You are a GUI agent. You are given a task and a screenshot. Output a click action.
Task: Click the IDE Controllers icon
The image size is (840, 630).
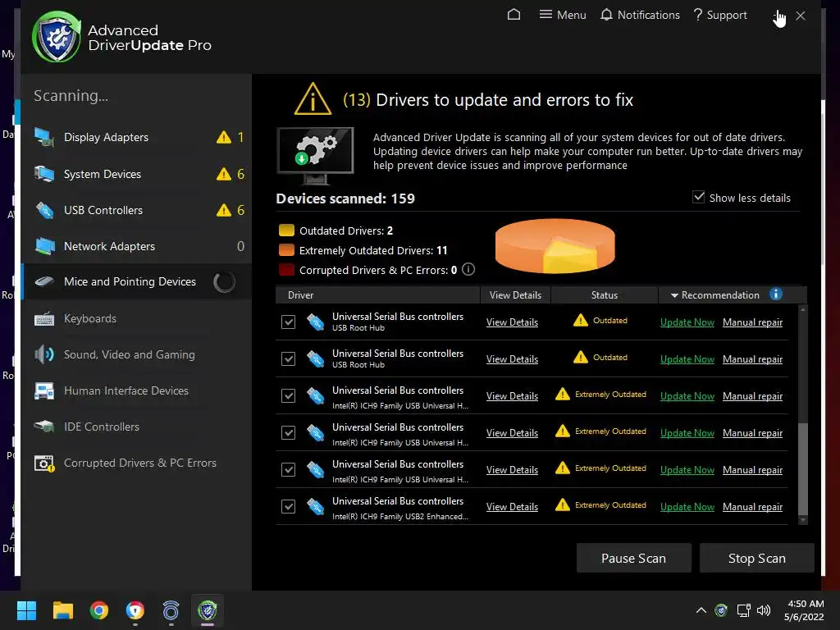click(x=44, y=427)
